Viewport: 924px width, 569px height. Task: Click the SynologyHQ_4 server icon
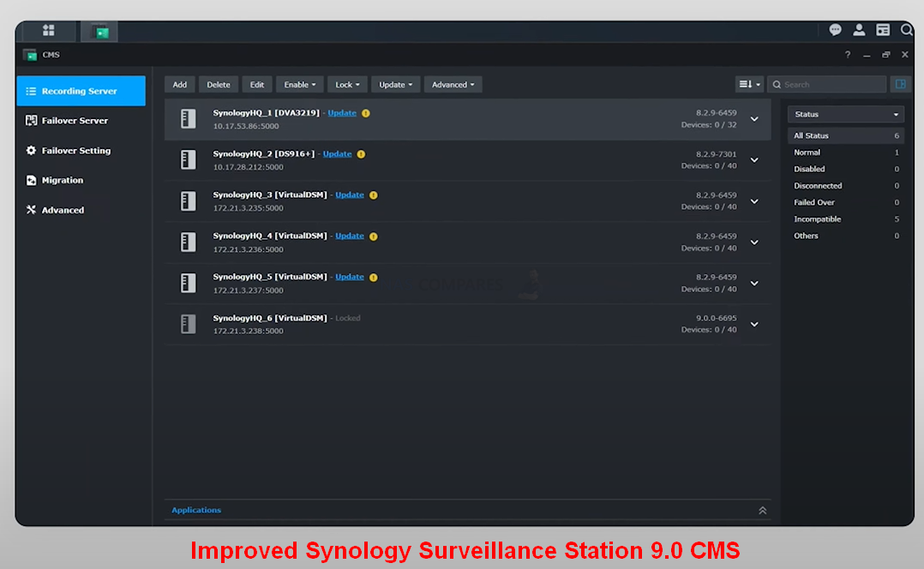(x=188, y=243)
